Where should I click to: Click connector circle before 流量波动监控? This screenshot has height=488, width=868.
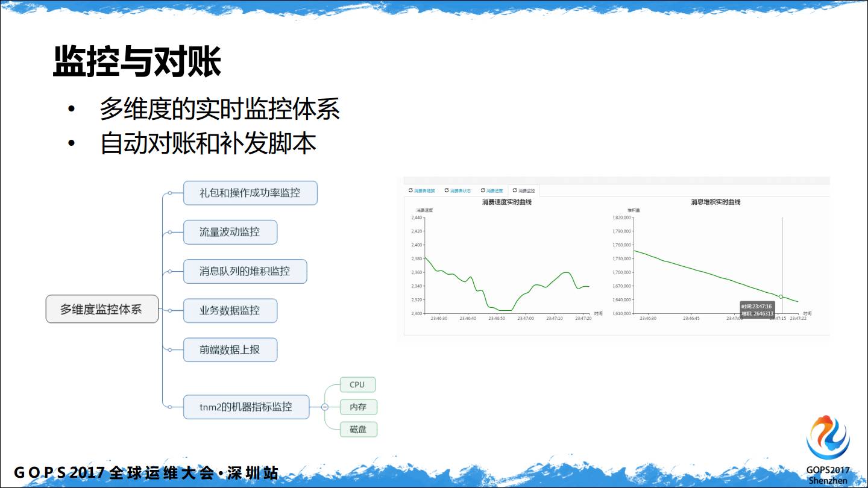click(170, 232)
